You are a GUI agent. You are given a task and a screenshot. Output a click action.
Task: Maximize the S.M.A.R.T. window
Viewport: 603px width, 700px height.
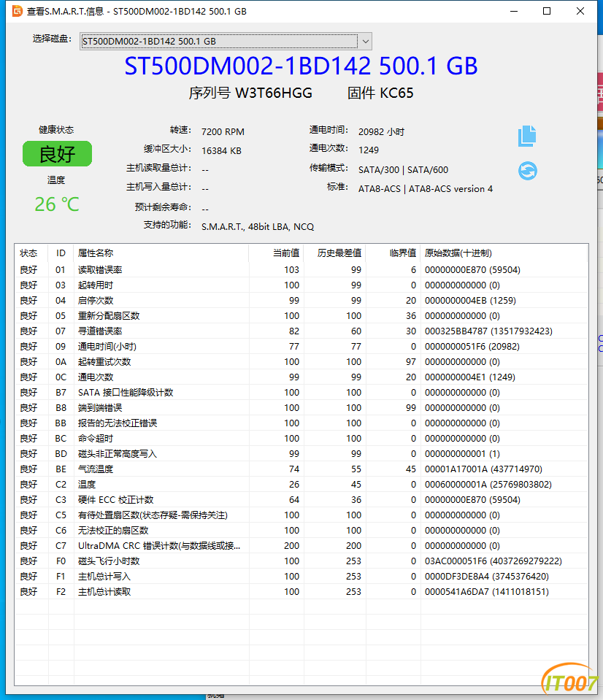click(x=547, y=11)
